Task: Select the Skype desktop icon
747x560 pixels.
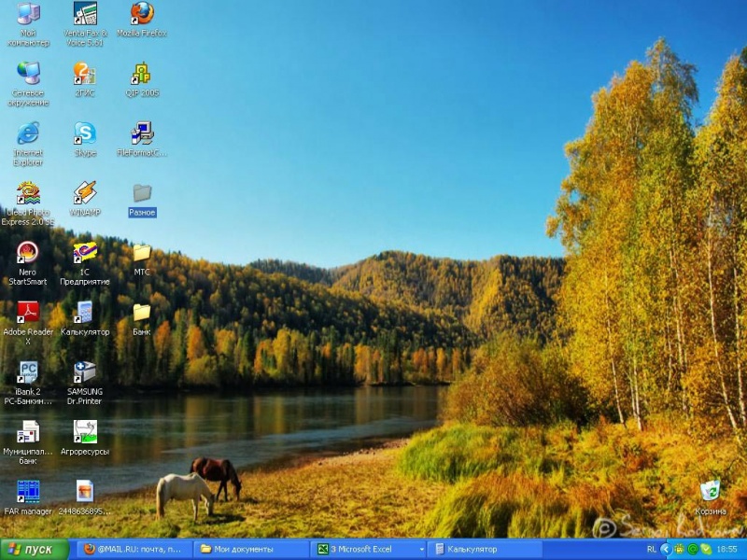Action: (x=85, y=133)
